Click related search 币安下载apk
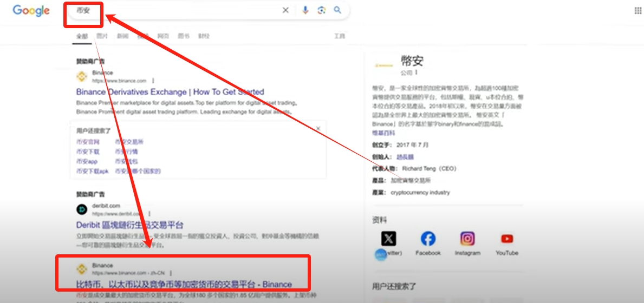Screen dimensions: 644x303 (93, 172)
